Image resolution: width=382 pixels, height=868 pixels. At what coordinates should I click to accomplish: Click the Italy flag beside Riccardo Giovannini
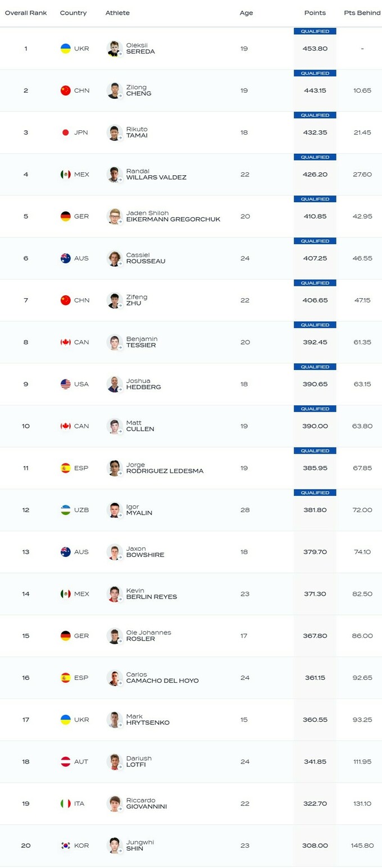pos(66,803)
